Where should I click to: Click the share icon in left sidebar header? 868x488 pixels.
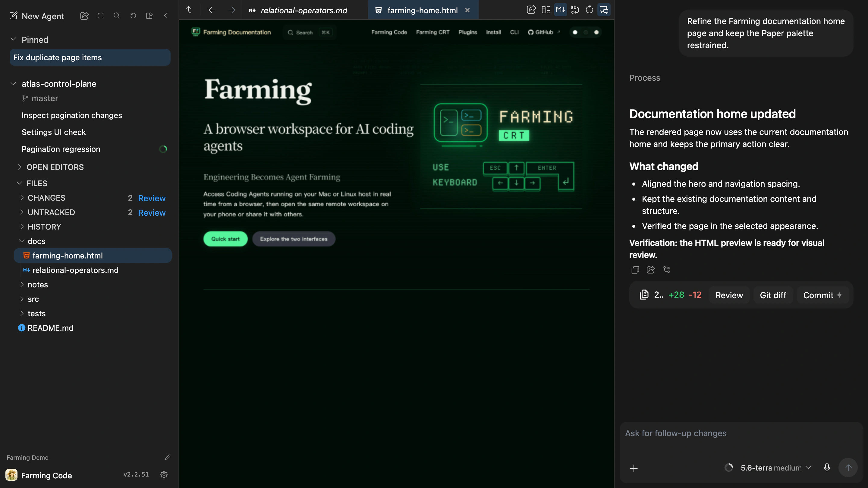coord(84,16)
